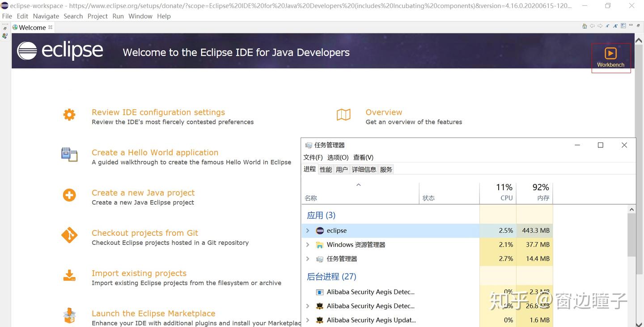Expand the Alibaba Security Aegis Update process
This screenshot has width=644, height=327.
[x=308, y=320]
